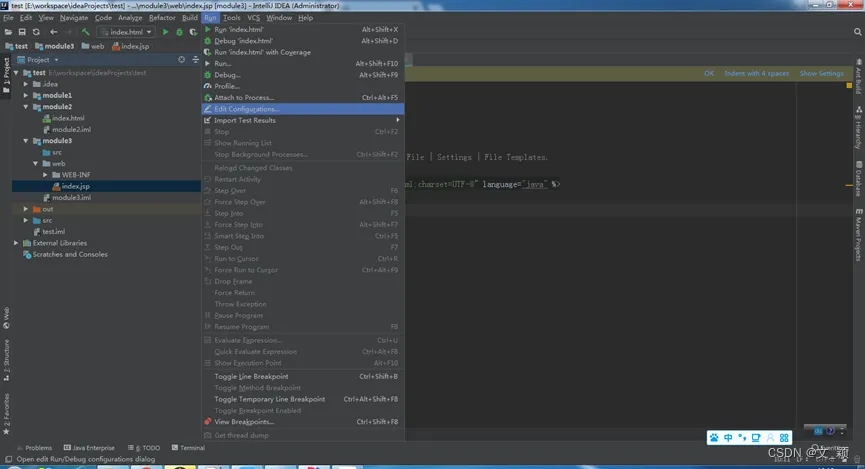Click the module3 breadcrumb in navigation bar
This screenshot has width=865, height=469.
coord(54,46)
